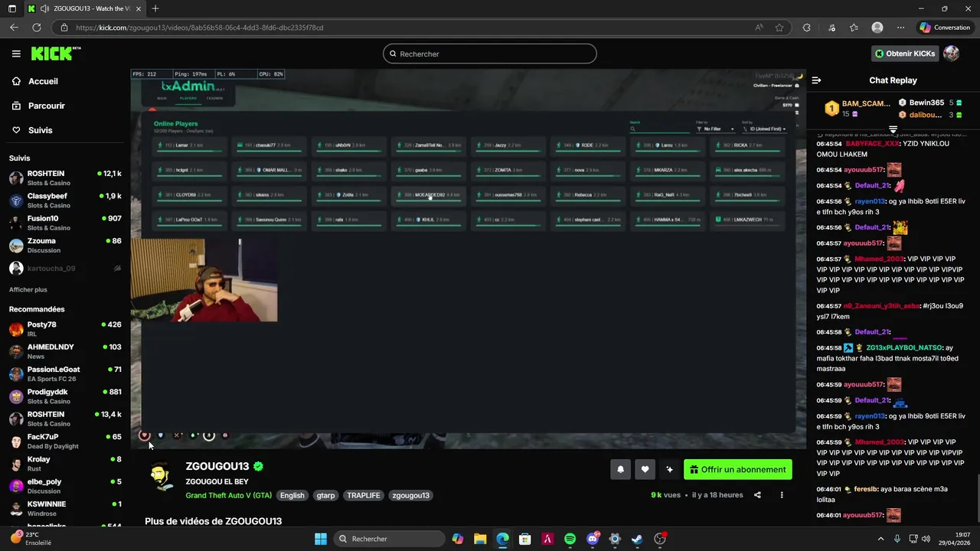Focus the Rechercher search box on Kick
Screen dimensions: 980x551
[490, 54]
